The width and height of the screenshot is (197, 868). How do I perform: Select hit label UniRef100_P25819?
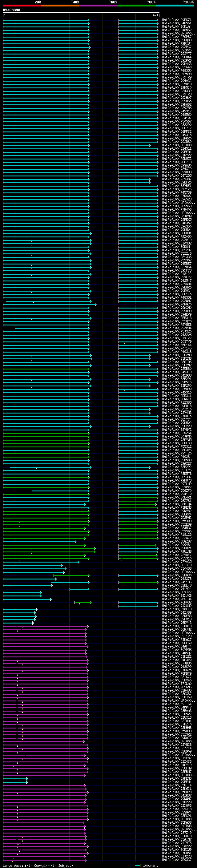[x=177, y=84]
